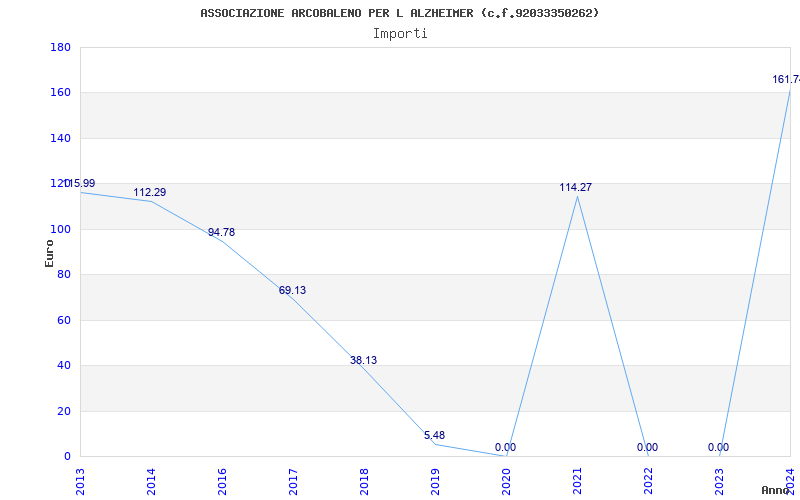This screenshot has width=800, height=500.
Task: Click the 40 value on Euro axis
Action: (64, 365)
